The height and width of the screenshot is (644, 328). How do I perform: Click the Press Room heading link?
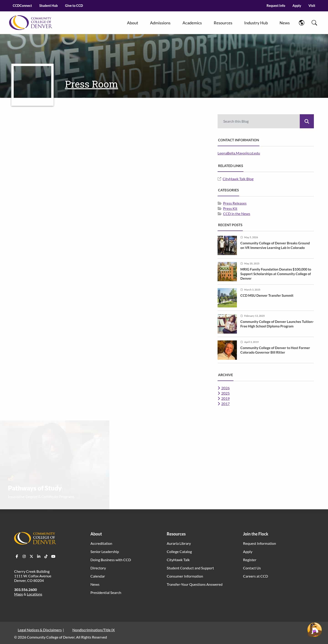click(91, 84)
